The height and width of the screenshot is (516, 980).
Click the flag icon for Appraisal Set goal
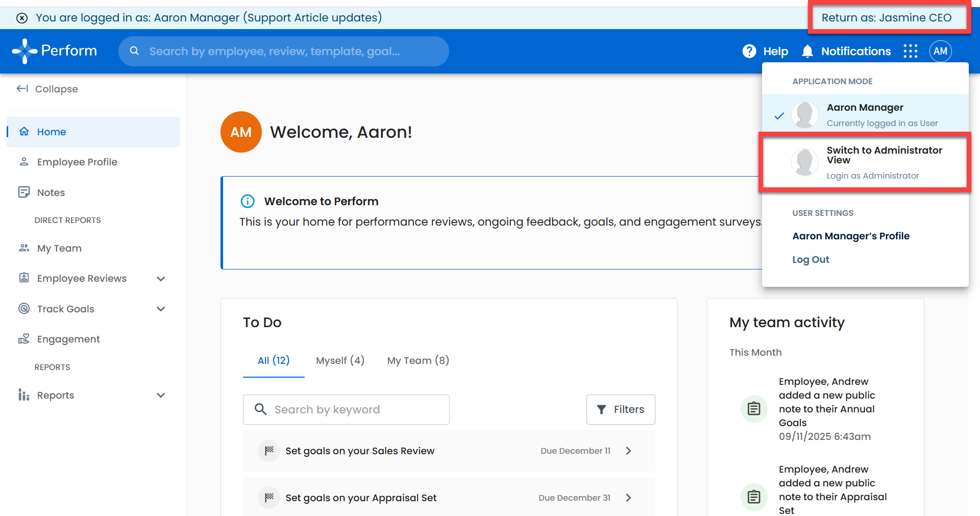[269, 498]
